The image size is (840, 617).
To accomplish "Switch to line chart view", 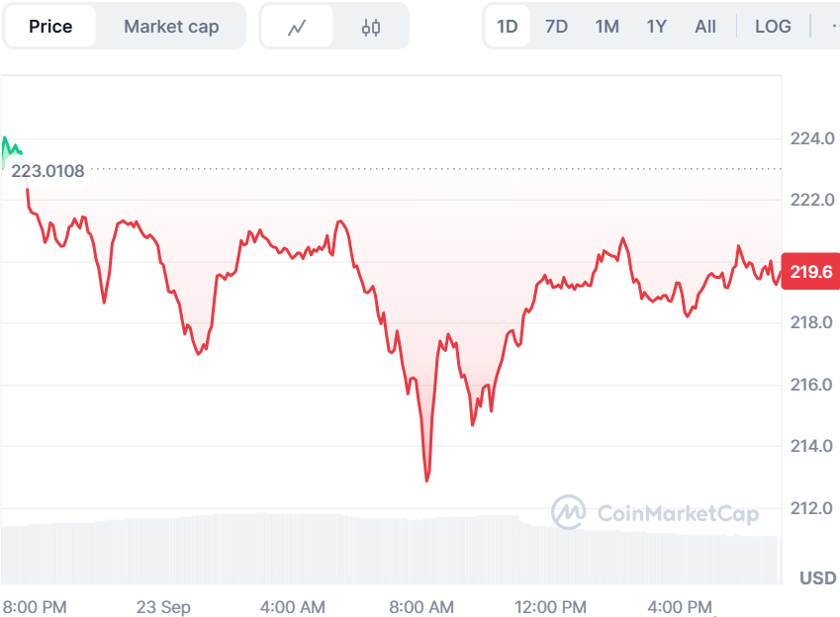I will [x=297, y=27].
